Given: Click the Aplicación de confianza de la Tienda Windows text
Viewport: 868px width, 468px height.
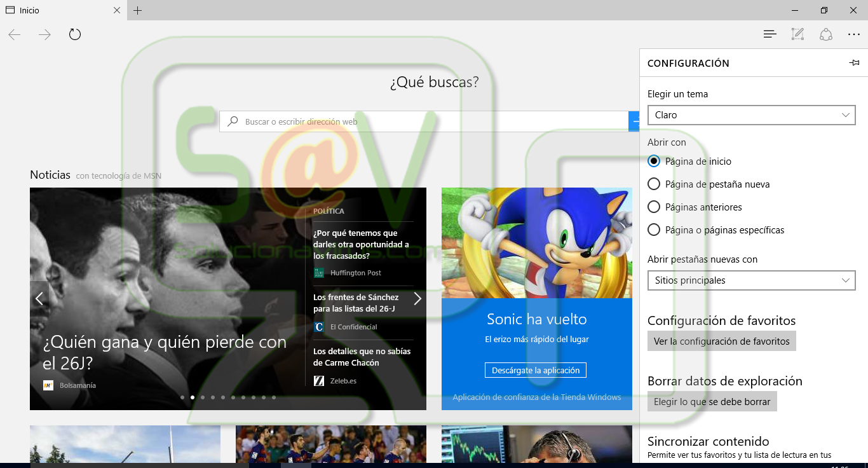Looking at the screenshot, I should (x=537, y=397).
